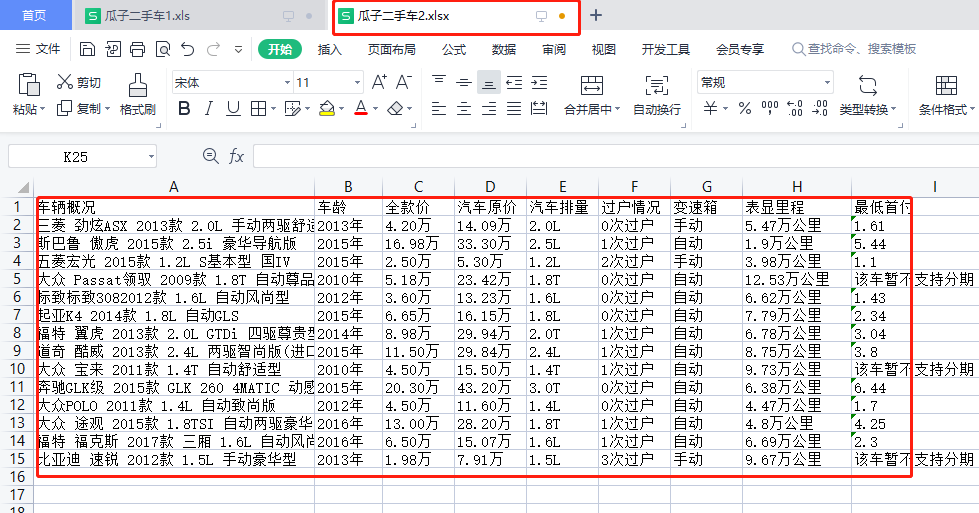Toggle bold formatting

click(x=184, y=109)
